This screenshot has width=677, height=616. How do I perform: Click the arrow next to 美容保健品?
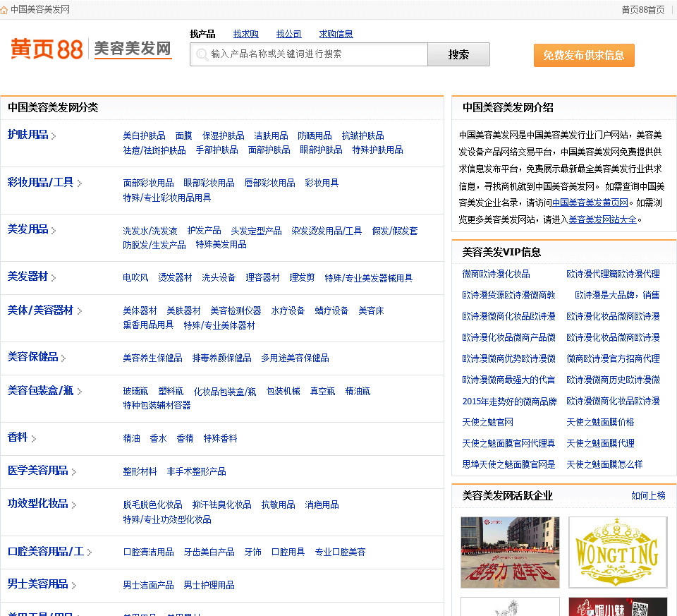(x=63, y=358)
